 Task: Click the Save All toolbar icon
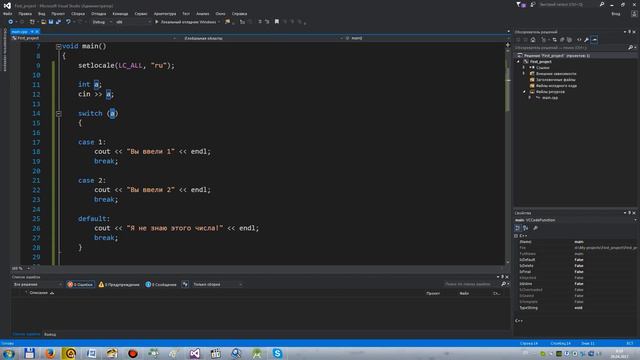click(58, 22)
